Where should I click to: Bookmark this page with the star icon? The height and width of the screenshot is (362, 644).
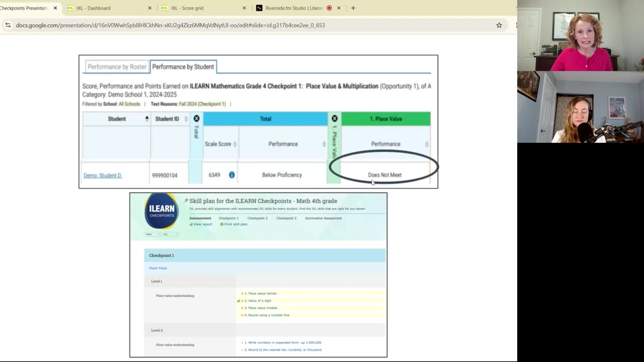(499, 25)
